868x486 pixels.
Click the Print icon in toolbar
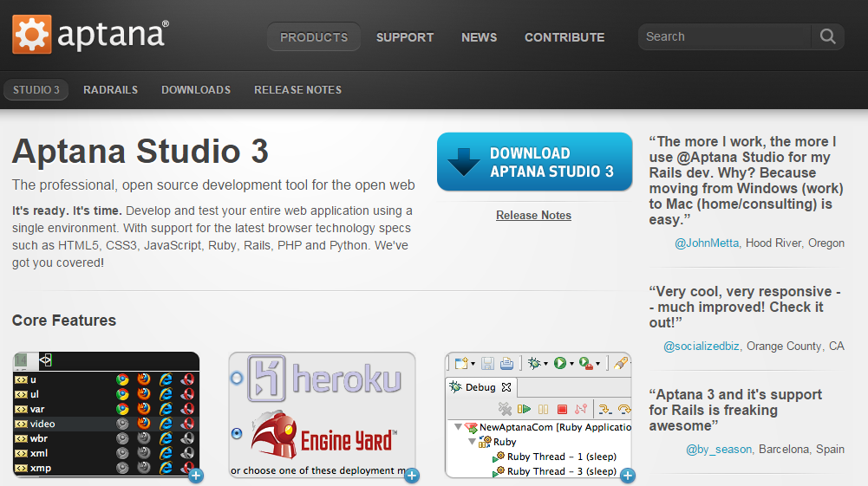506,363
